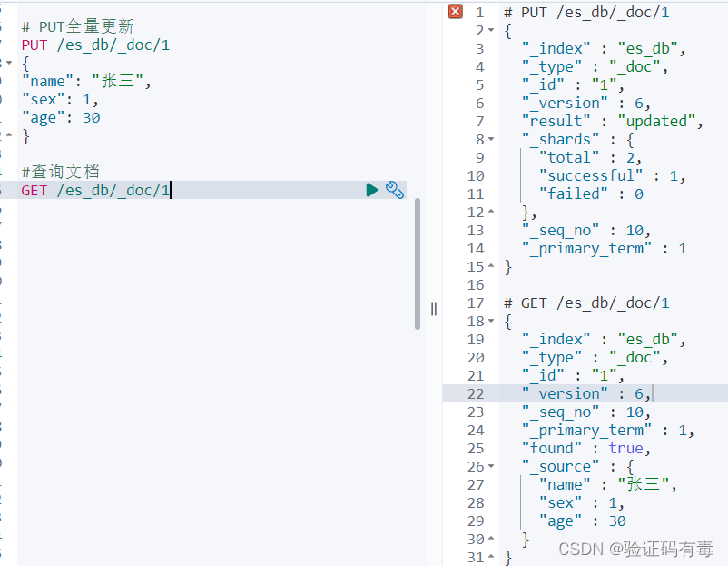The image size is (728, 566).
Task: Run the GET /es_db/_doc/1 request
Action: coord(372,190)
